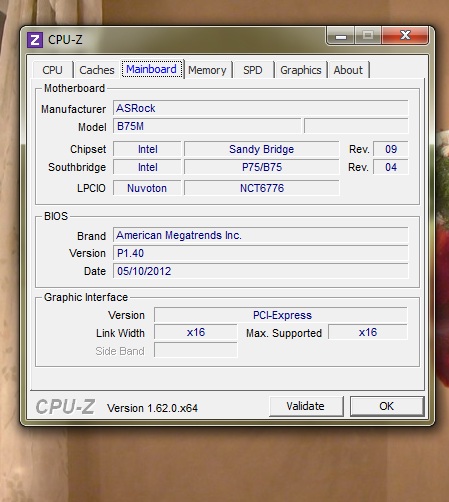Click the Max. Supported value x16
The image size is (449, 502).
[x=368, y=332]
